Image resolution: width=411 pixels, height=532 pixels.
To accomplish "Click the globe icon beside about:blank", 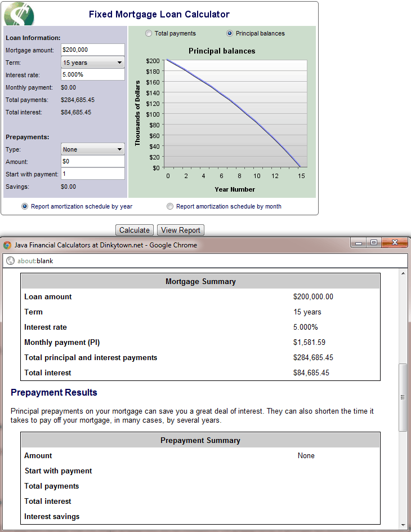I will [11, 260].
